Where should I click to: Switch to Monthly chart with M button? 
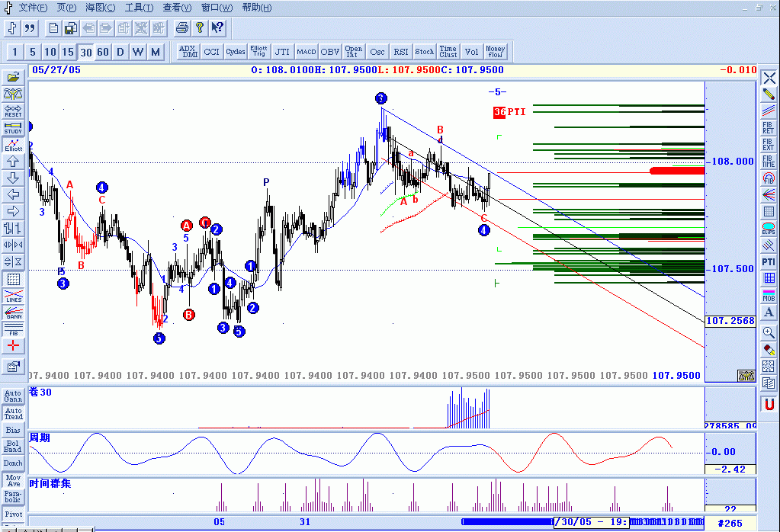click(156, 52)
